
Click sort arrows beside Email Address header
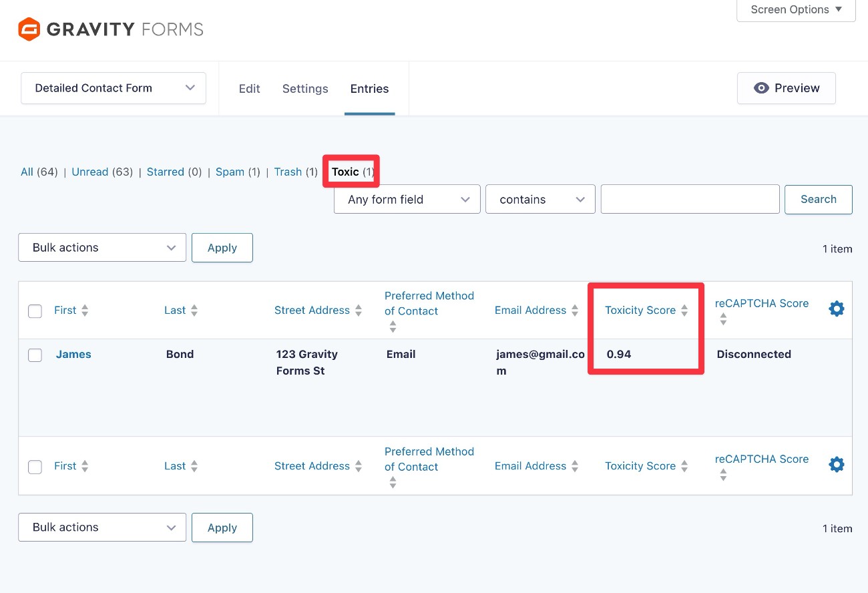575,311
